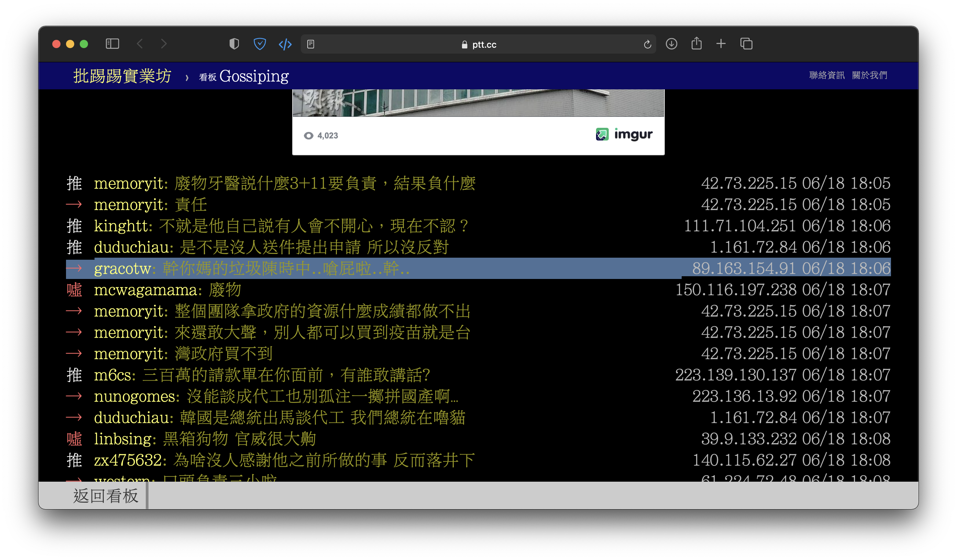Open 聯絡資訊 in header
This screenshot has width=957, height=560.
click(827, 75)
